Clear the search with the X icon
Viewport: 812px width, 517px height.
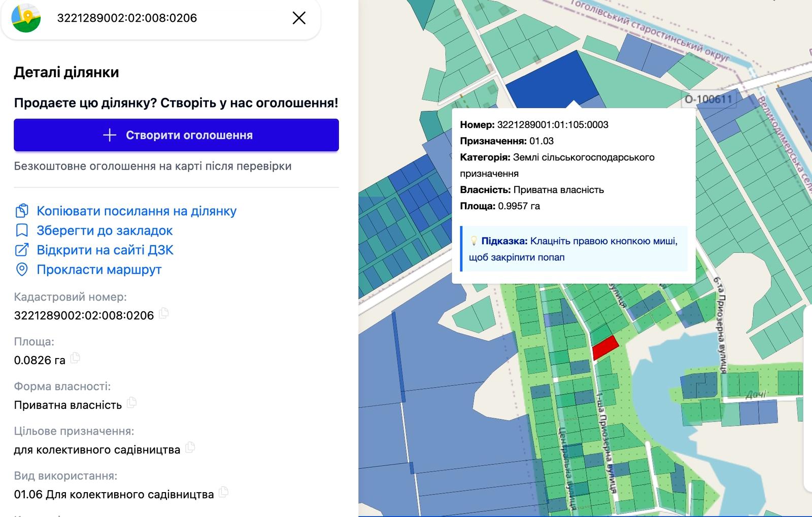click(299, 18)
